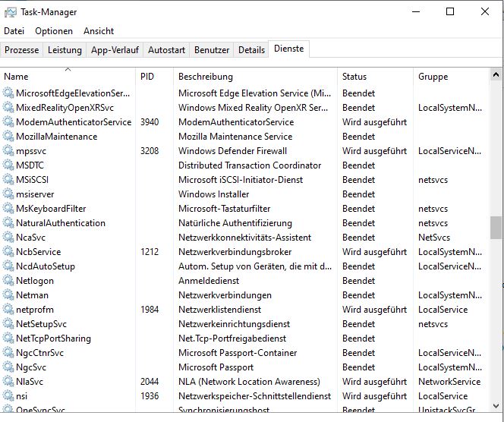504x422 pixels.
Task: Sort services by the PID column header
Action: 155,77
